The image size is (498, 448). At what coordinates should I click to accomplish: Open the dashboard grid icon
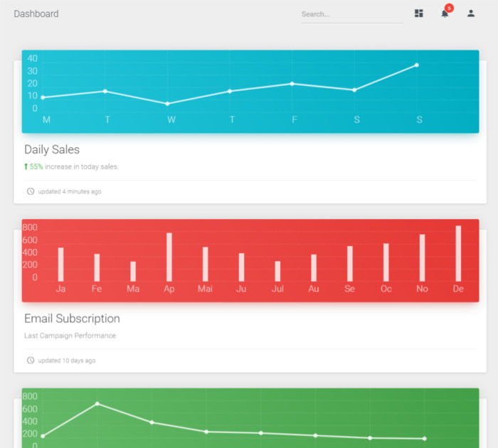[x=418, y=14]
